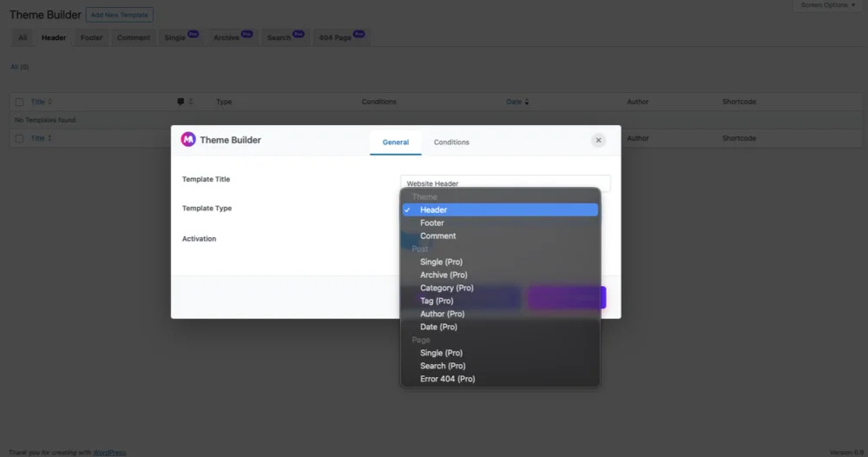Open the Header templates tab
This screenshot has width=868, height=457.
click(54, 37)
